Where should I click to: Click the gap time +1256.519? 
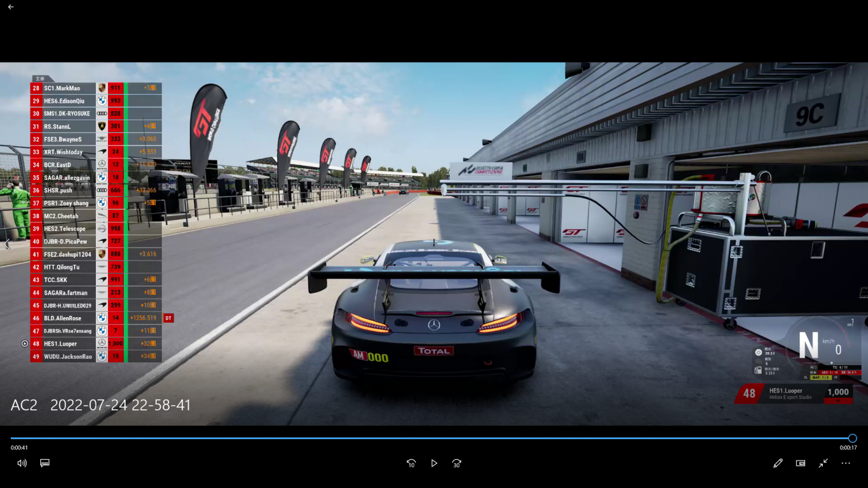point(143,318)
